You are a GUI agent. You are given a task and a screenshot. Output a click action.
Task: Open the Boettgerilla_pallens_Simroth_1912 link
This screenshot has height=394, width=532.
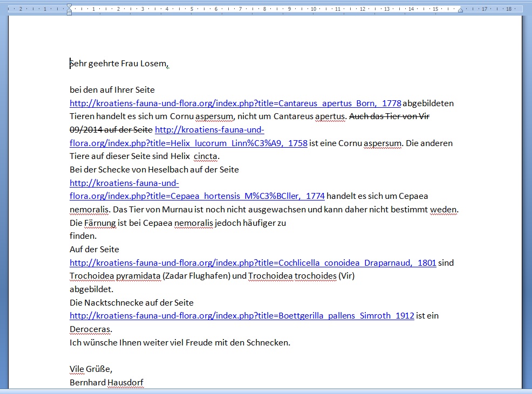click(x=242, y=316)
